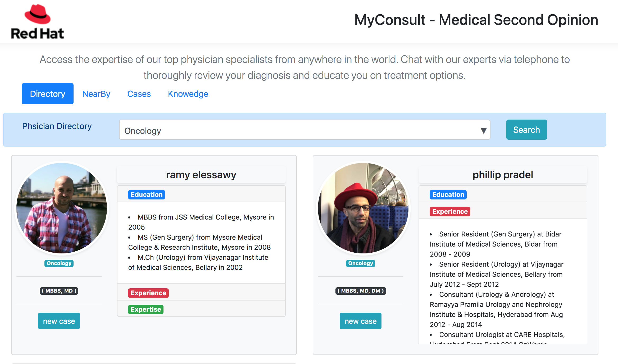
Task: Click the Oncology badge under phillip pradel
Action: (360, 263)
